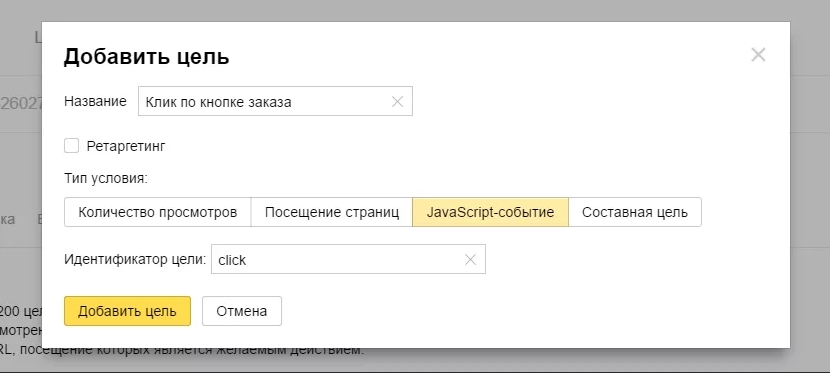Click the 'Название' label
The image size is (830, 373).
pos(95,101)
